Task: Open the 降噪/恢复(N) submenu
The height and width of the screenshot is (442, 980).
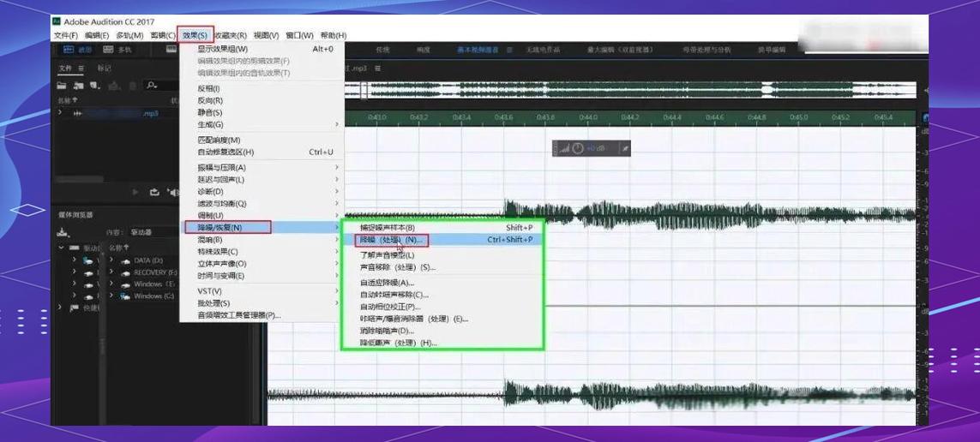Action: pyautogui.click(x=262, y=227)
